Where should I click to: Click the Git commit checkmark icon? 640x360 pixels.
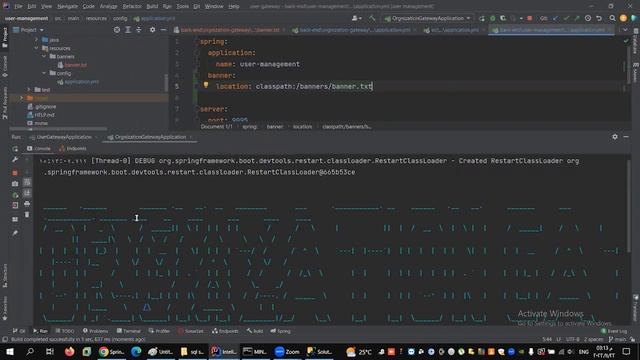566,18
